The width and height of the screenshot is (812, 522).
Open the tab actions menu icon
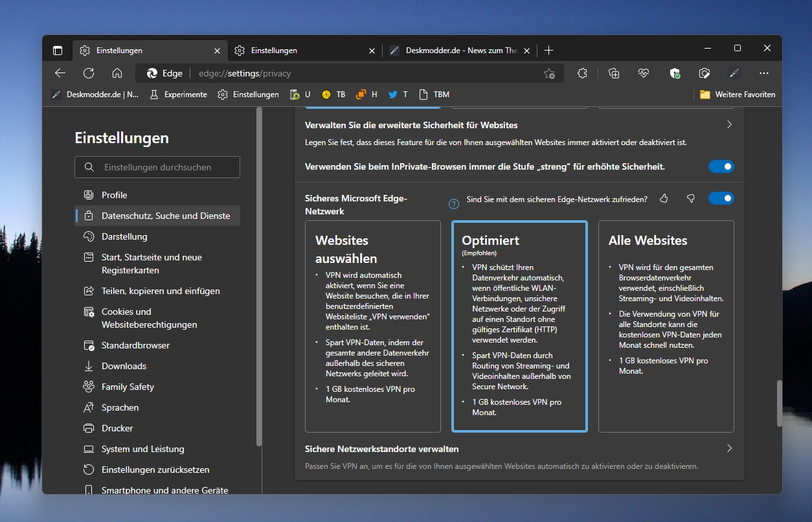click(x=58, y=51)
